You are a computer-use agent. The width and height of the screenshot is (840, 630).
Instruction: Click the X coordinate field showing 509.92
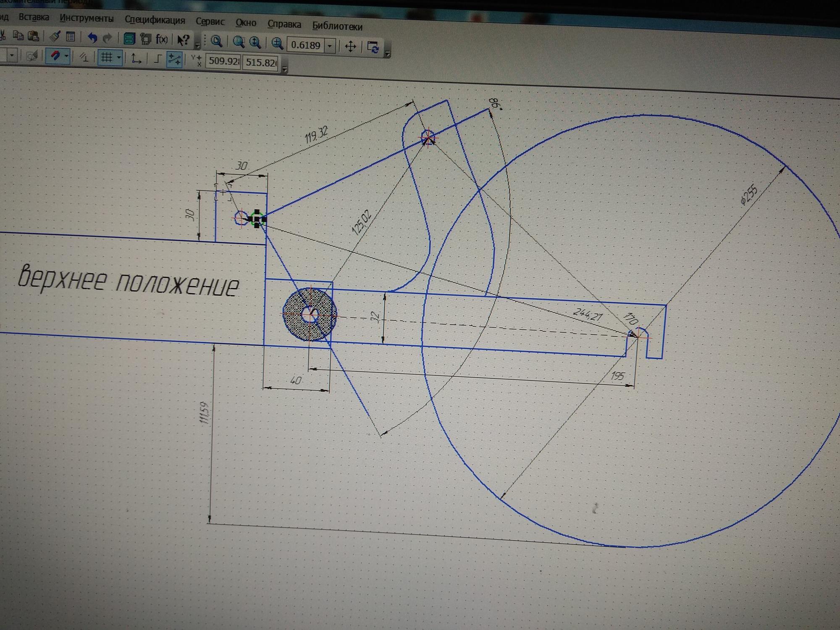(223, 61)
